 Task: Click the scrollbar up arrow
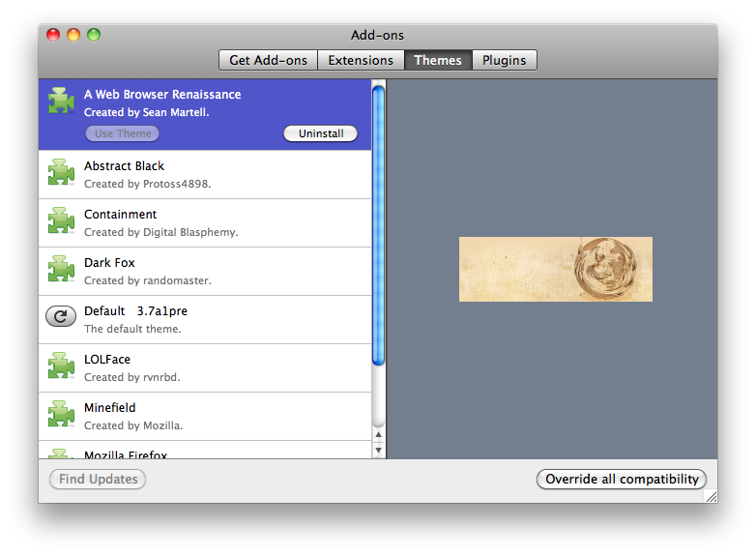[x=378, y=434]
